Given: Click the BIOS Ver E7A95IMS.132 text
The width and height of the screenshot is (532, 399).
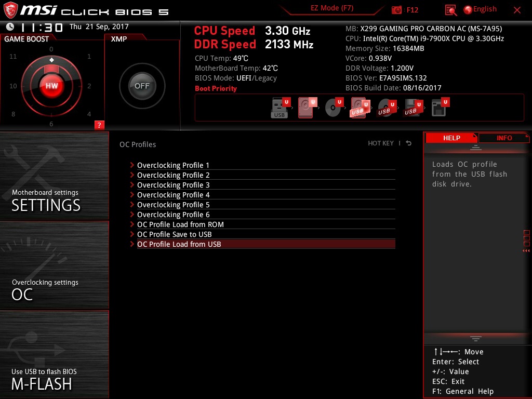Looking at the screenshot, I should tap(386, 78).
